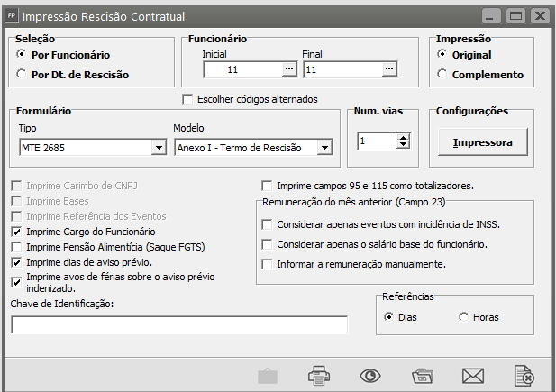
Task: Open lookup for Inicial employee field
Action: coord(288,68)
